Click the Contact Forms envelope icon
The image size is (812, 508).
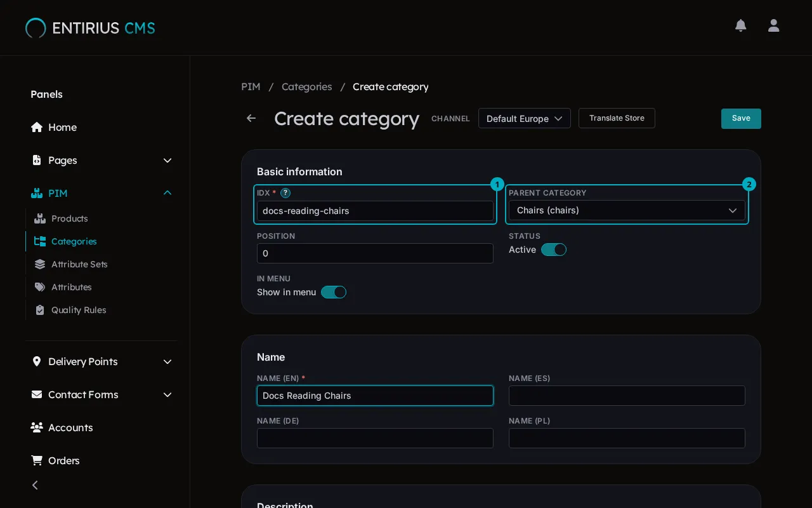pyautogui.click(x=37, y=394)
